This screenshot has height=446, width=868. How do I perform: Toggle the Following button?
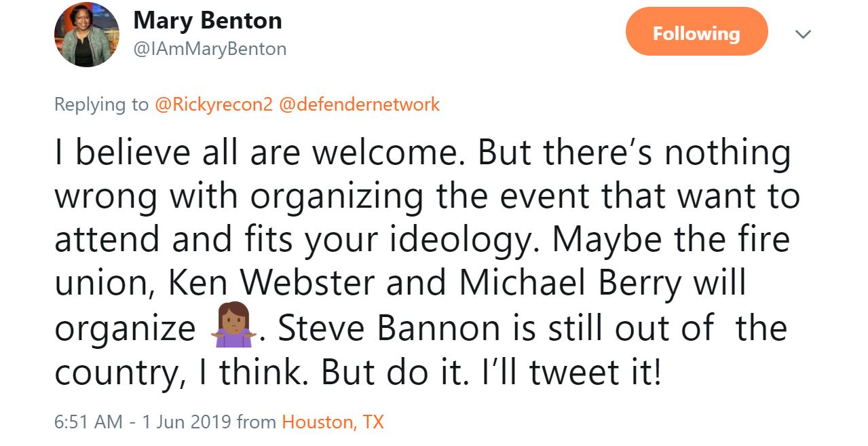coord(696,32)
